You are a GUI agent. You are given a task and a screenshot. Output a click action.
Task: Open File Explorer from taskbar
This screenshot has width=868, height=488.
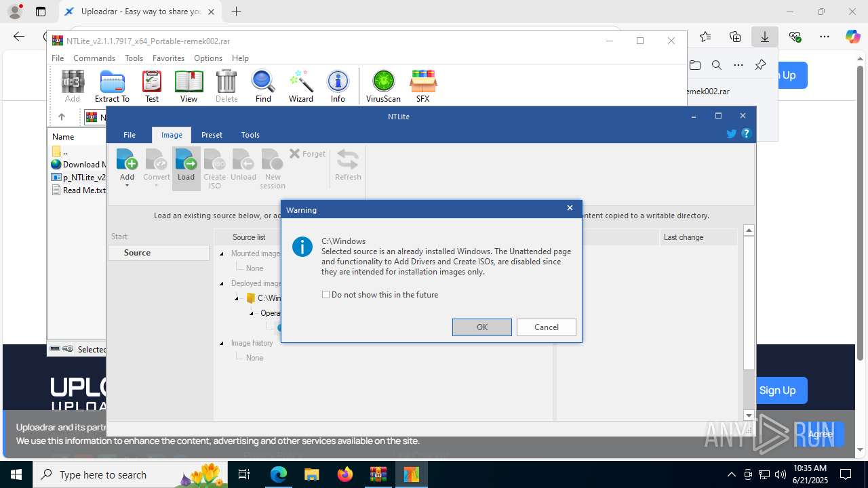pos(311,474)
